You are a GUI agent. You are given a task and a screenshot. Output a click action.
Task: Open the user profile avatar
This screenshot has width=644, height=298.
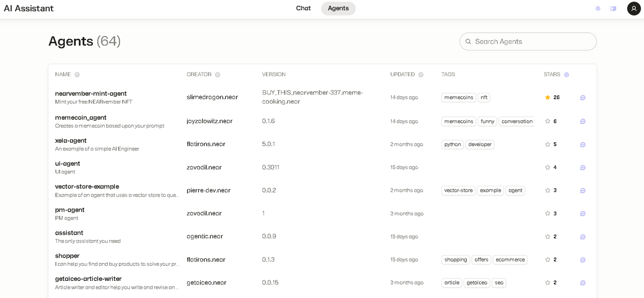click(634, 9)
